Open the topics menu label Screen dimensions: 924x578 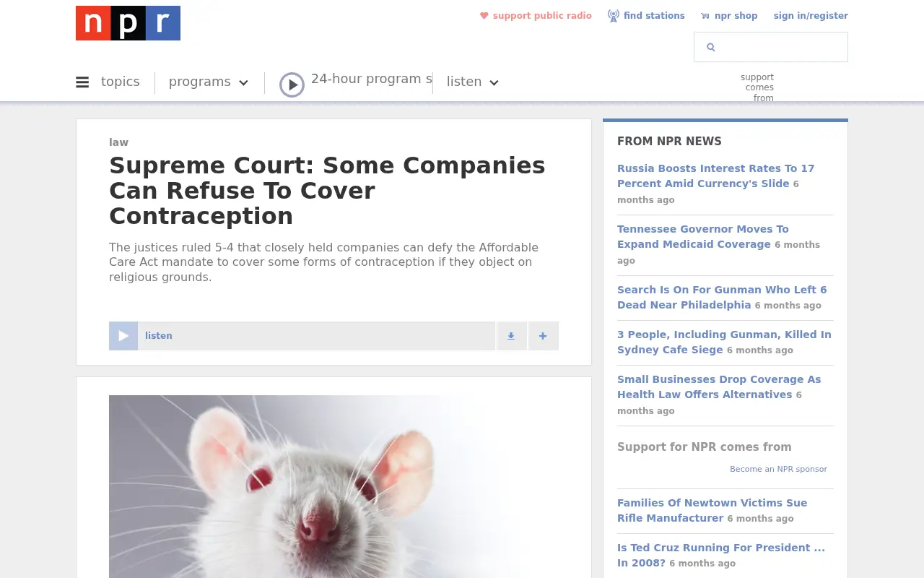coord(121,82)
